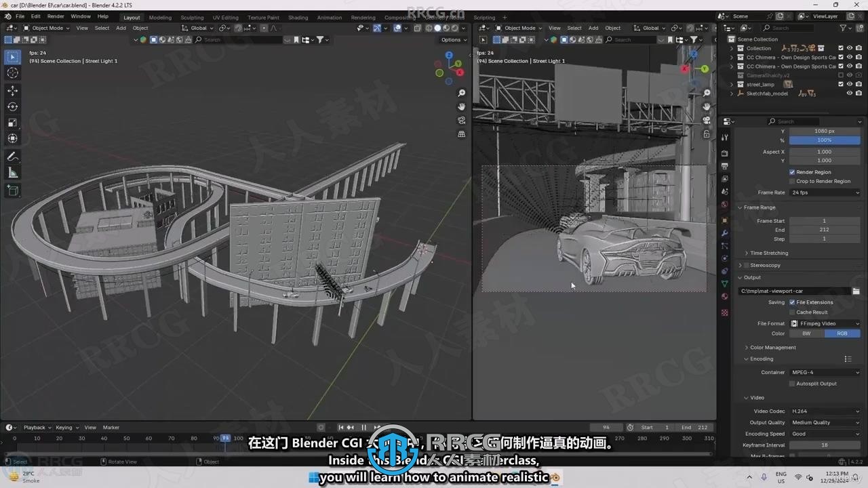Switch to Modeling workspace tab
This screenshot has width=868, height=488.
point(160,18)
